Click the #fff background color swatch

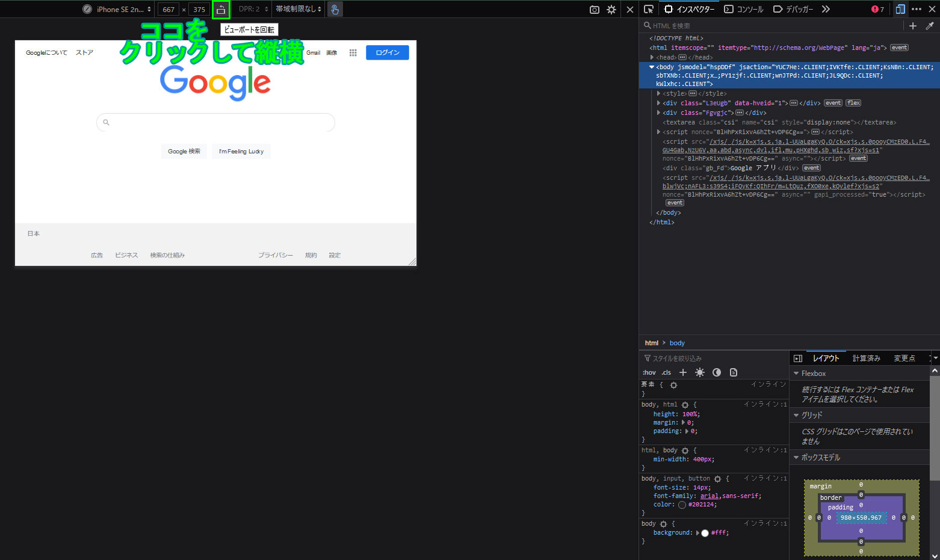(705, 533)
